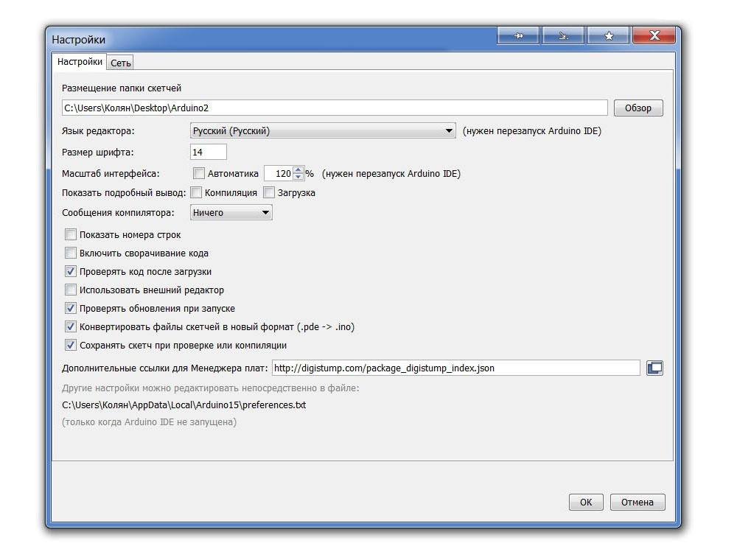Enable verbose output for Загрузка
Screen dimensions: 737x560
pos(269,192)
